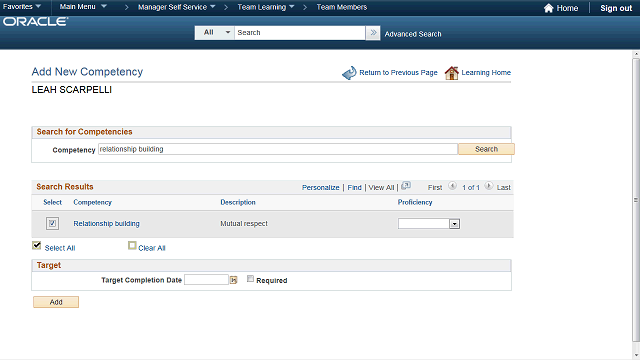Screen dimensions: 640x360
Task: Check the Select All checkbox
Action: tap(37, 245)
